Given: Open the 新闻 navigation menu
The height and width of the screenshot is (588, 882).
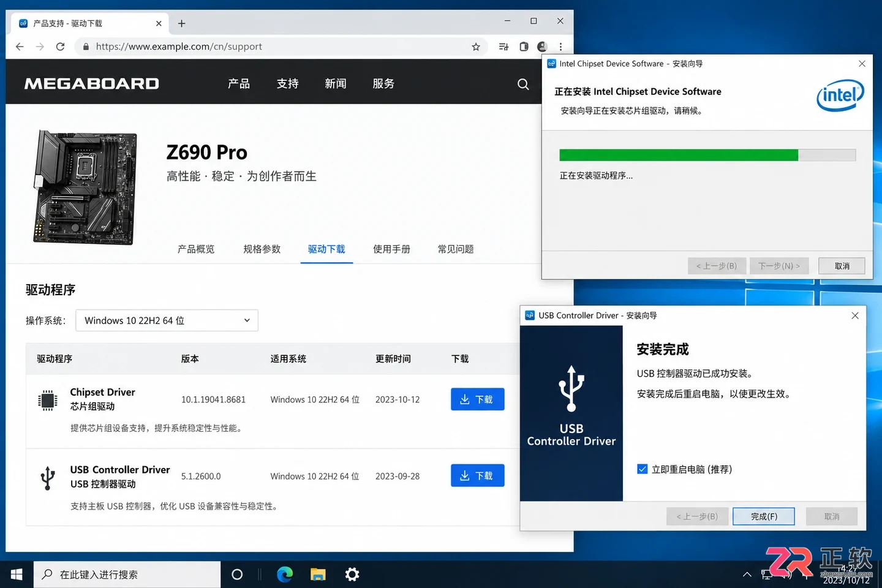Looking at the screenshot, I should click(336, 83).
